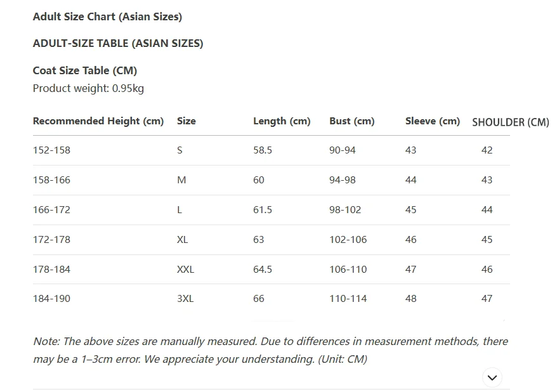Image resolution: width=557 pixels, height=392 pixels.
Task: Click the Coat Size Table (CM) title
Action: (x=85, y=70)
